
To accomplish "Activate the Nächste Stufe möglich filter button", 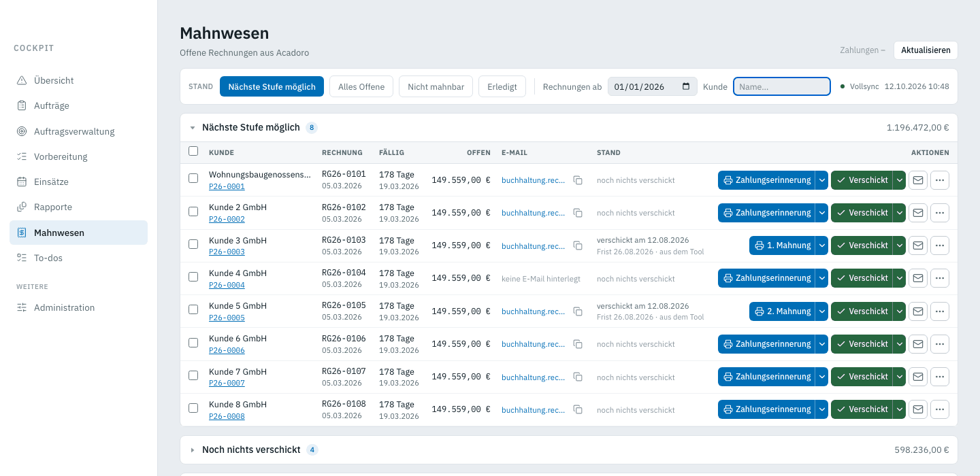I will [x=272, y=86].
